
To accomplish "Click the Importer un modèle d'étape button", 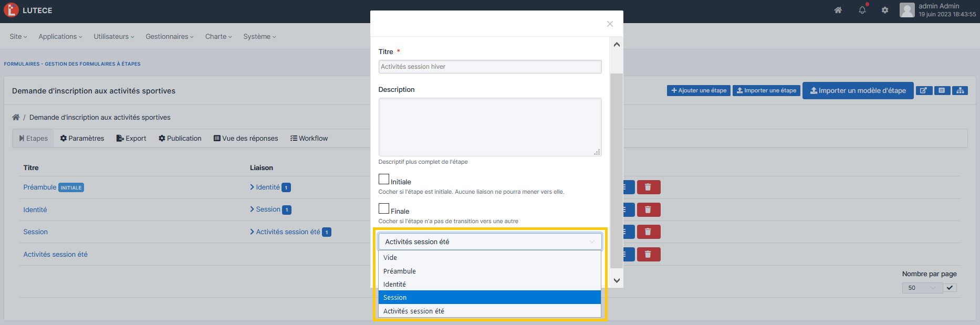I will [858, 91].
